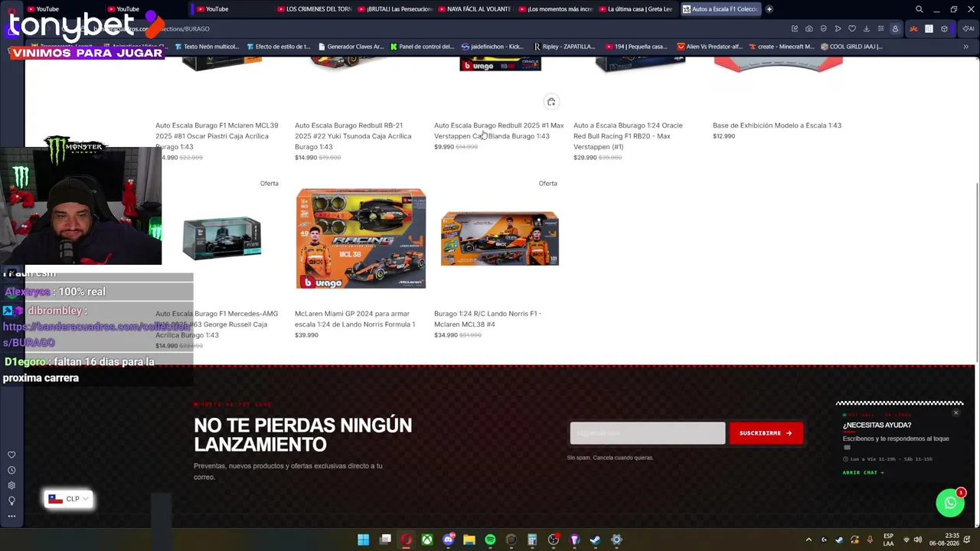Viewport: 980px width, 551px height.
Task: Take a page snapshot with camera icon
Action: pyautogui.click(x=809, y=29)
